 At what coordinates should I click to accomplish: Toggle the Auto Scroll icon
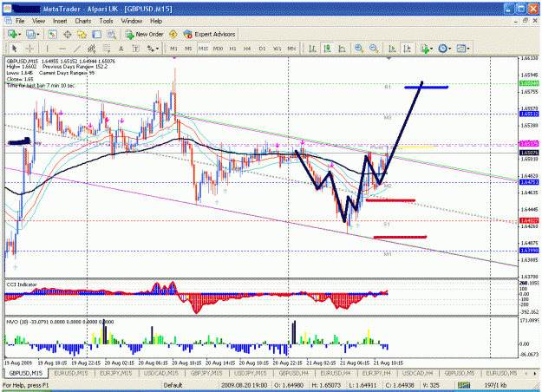pos(392,49)
